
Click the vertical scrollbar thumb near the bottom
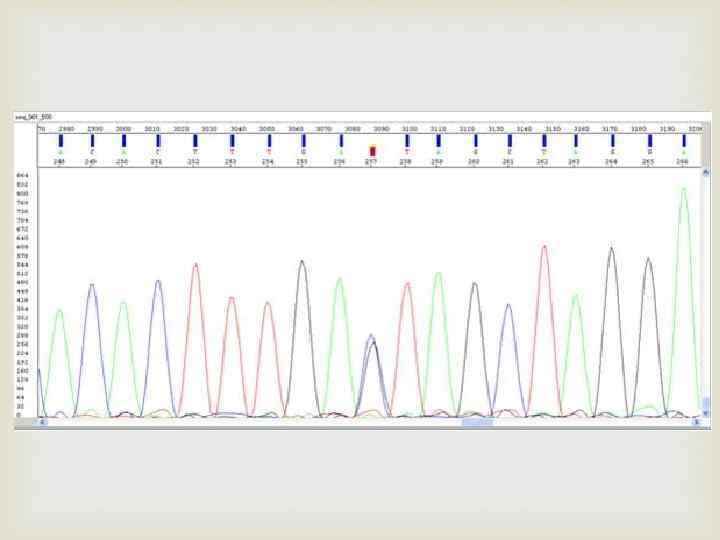coord(706,404)
